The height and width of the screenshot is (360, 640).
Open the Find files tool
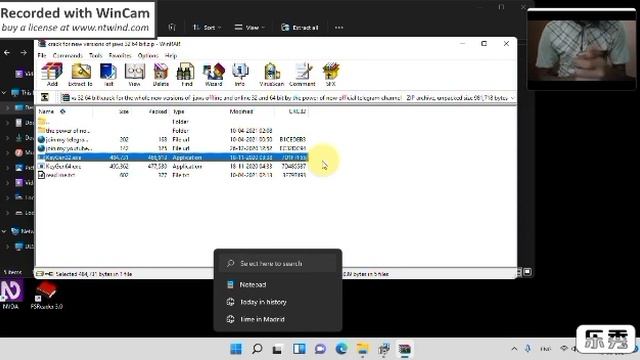tap(186, 75)
